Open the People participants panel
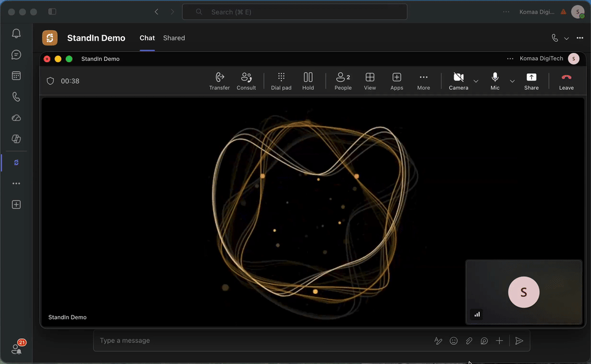 pos(343,81)
